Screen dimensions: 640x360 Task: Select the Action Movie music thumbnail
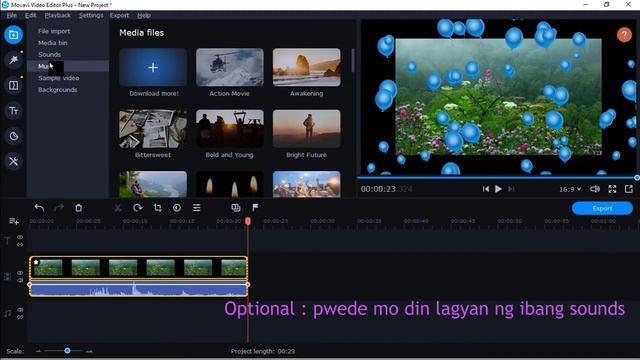230,67
